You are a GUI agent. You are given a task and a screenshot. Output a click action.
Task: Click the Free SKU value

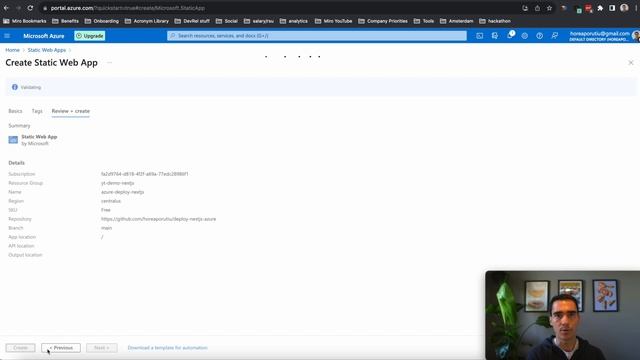106,210
